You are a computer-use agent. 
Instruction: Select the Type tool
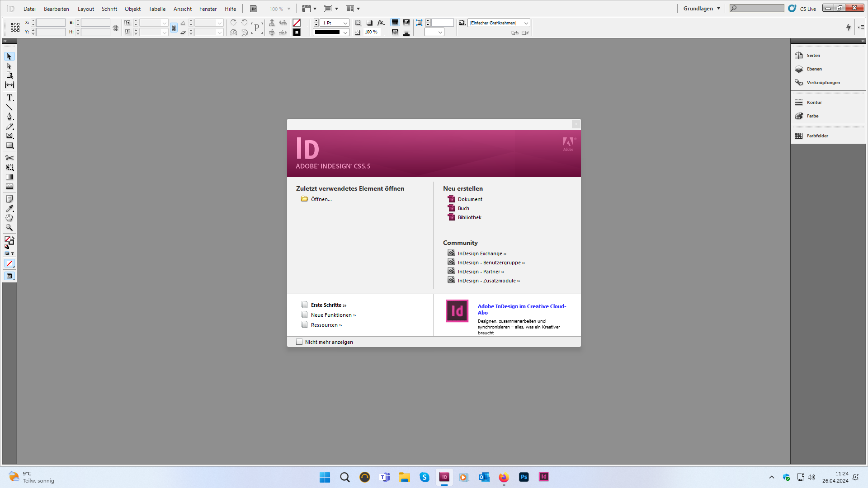point(9,98)
